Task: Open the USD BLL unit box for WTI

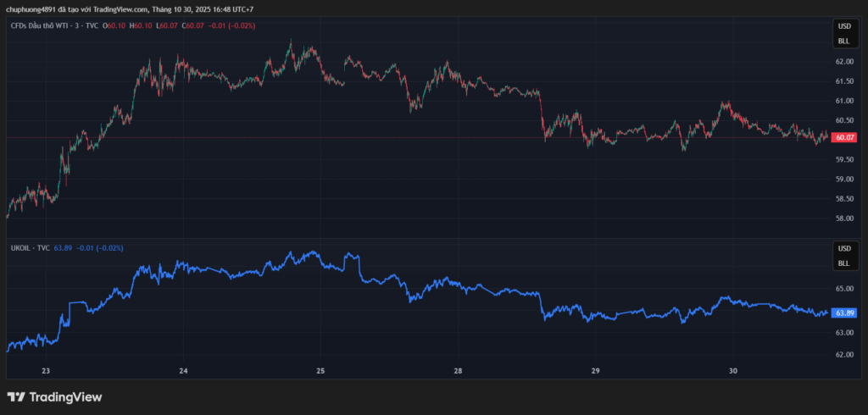Action: pos(843,34)
